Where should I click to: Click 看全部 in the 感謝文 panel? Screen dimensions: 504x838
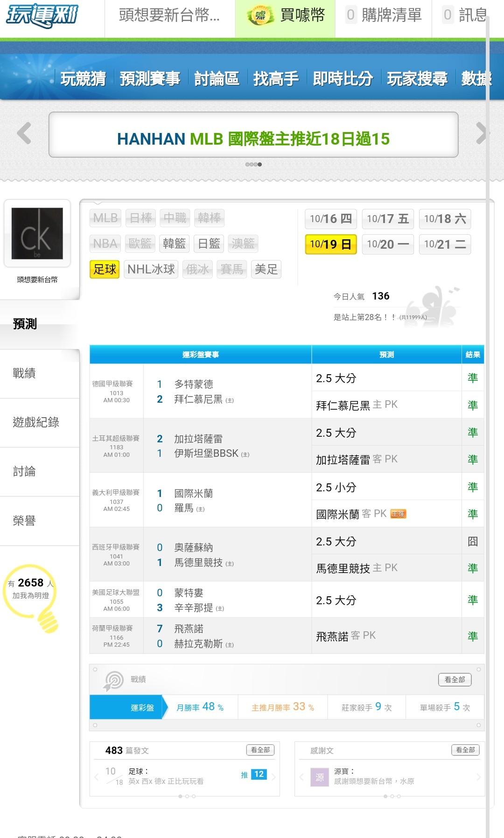click(x=465, y=750)
